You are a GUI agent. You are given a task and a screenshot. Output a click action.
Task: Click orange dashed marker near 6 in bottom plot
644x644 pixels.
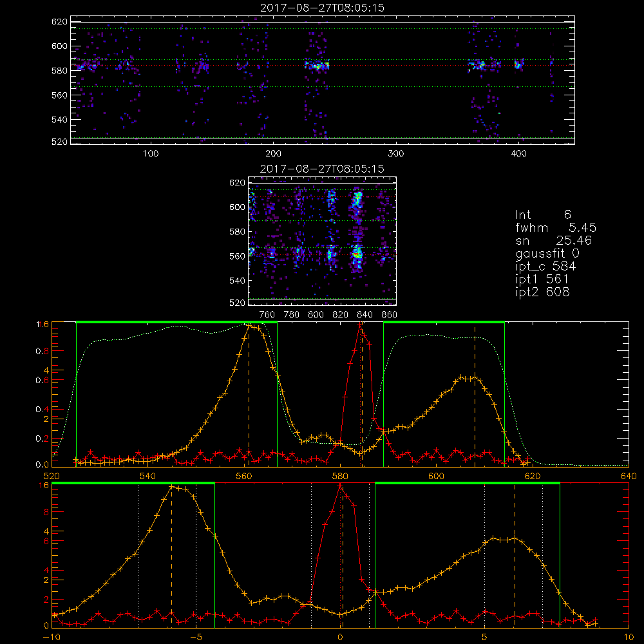(x=515, y=556)
